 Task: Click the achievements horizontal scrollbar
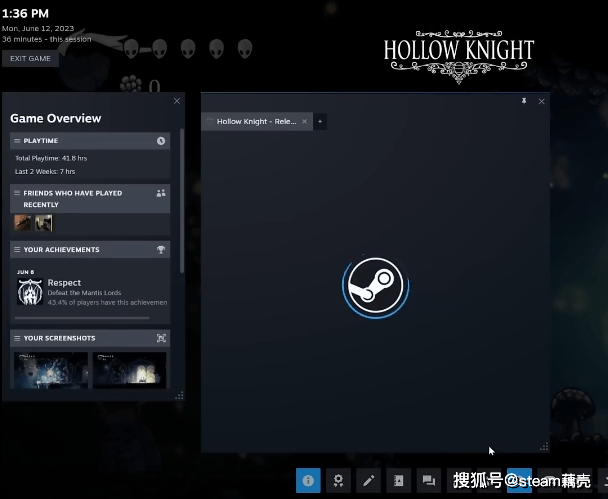[x=82, y=318]
